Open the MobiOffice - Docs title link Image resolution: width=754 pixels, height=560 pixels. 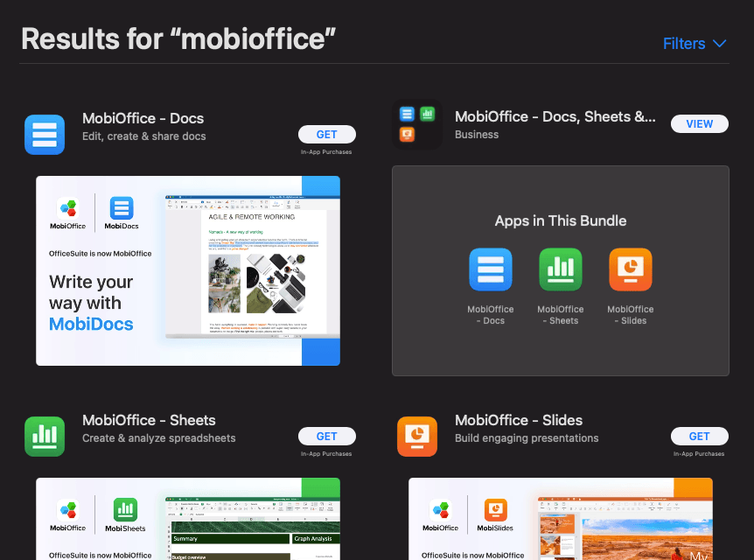tap(143, 118)
